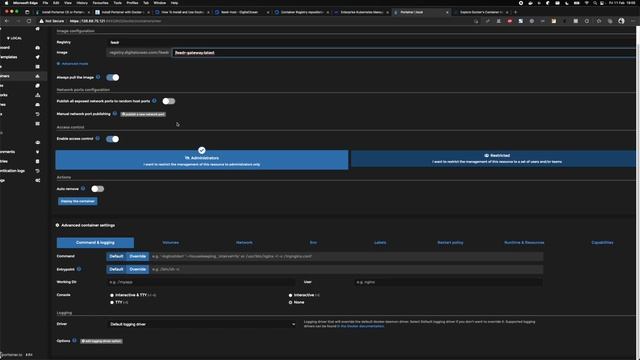Select Default for Command
The width and height of the screenshot is (640, 360).
pos(116,256)
